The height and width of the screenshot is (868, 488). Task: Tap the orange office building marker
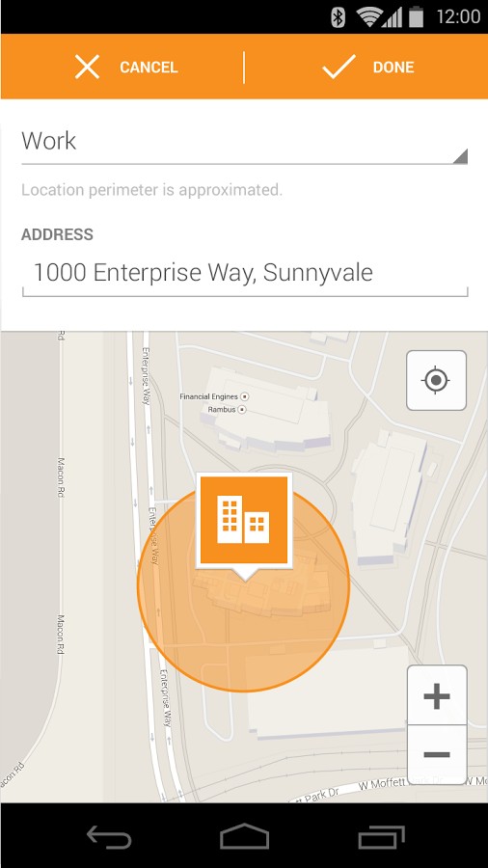click(244, 521)
